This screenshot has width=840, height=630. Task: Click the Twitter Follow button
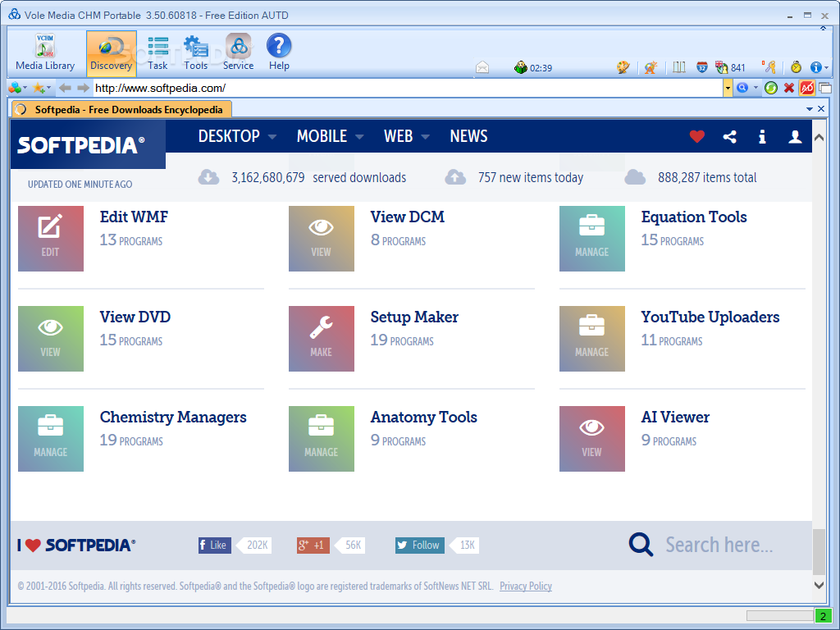coord(420,545)
